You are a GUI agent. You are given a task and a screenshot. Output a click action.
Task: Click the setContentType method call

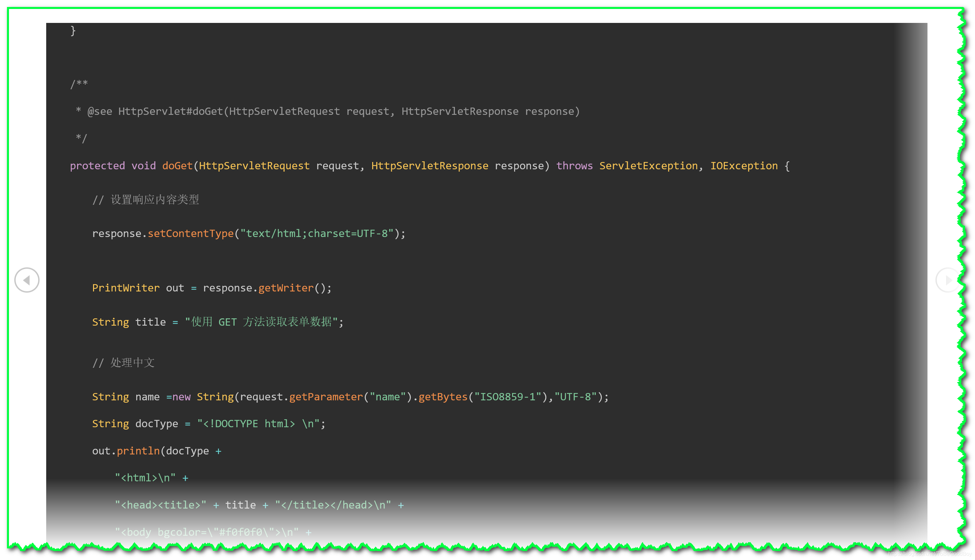[190, 233]
